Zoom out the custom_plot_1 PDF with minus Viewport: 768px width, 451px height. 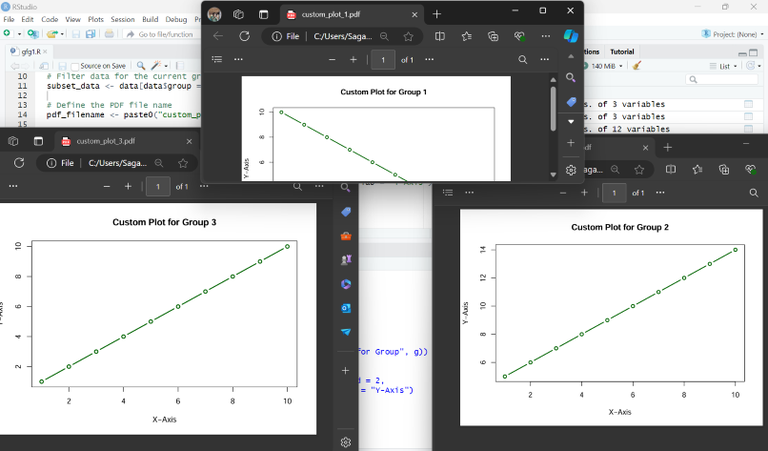(332, 59)
